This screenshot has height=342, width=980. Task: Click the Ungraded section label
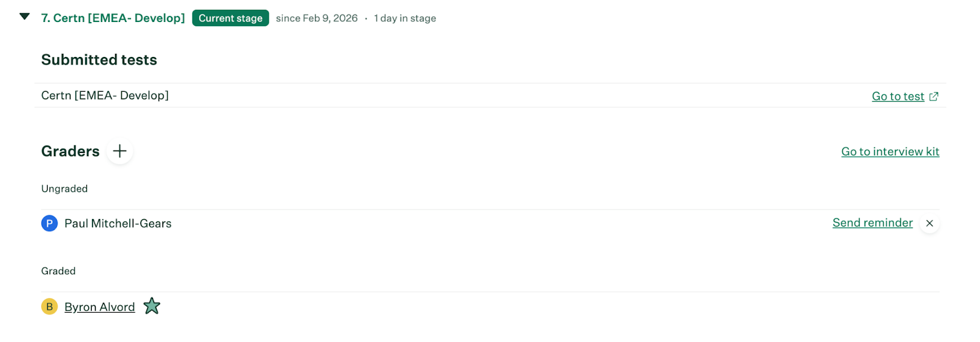pyautogui.click(x=64, y=188)
